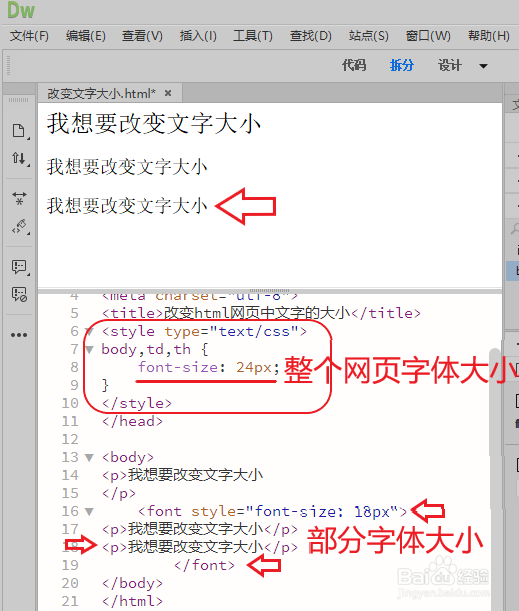The width and height of the screenshot is (519, 611).
Task: Close the 改变文字大小.html tab
Action: click(168, 93)
